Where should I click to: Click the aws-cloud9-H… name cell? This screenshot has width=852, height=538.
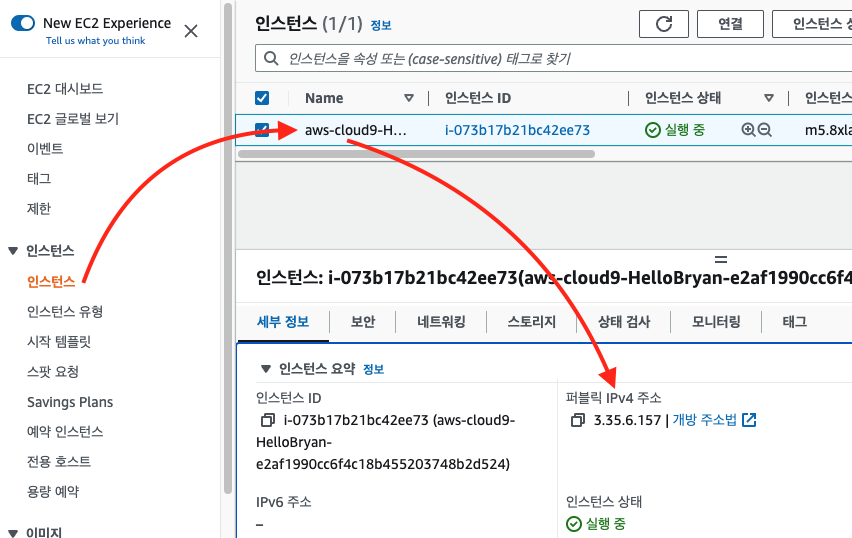[355, 130]
